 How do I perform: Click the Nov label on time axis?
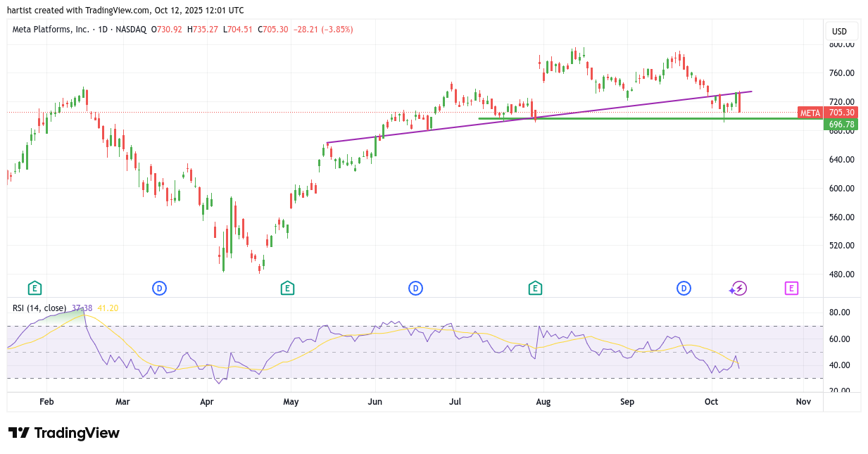click(803, 402)
